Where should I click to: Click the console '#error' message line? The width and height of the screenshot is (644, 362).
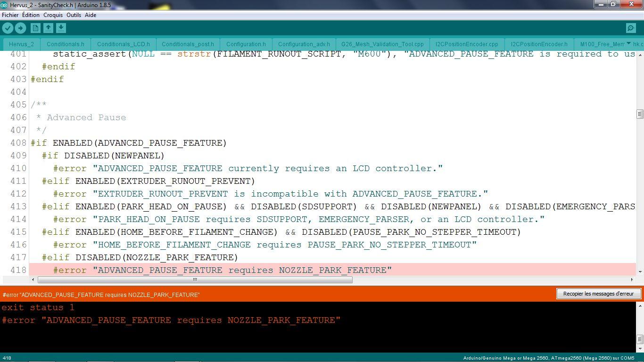171,320
